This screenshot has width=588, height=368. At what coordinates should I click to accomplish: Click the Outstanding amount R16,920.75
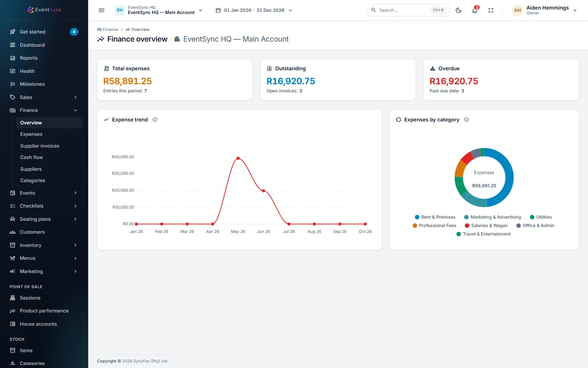point(291,81)
